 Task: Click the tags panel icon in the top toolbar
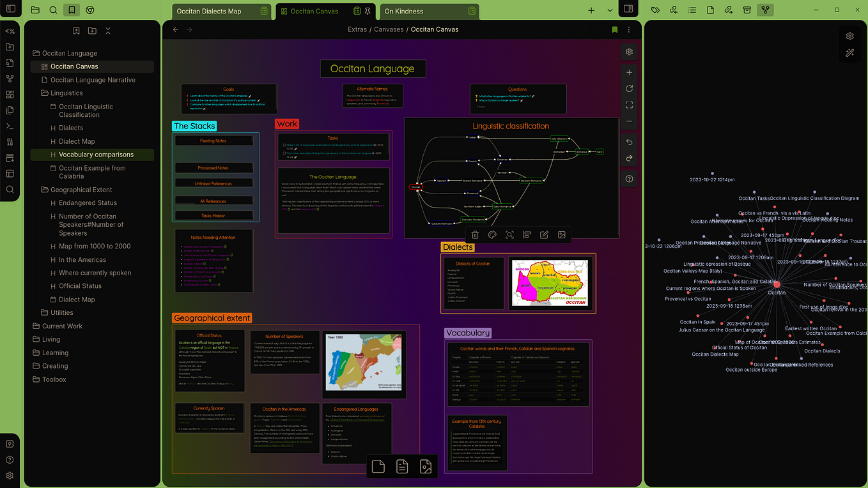pos(655,10)
